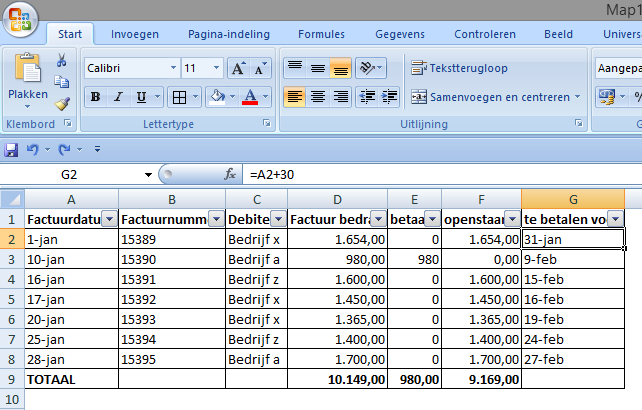Align cell text right

pyautogui.click(x=341, y=97)
